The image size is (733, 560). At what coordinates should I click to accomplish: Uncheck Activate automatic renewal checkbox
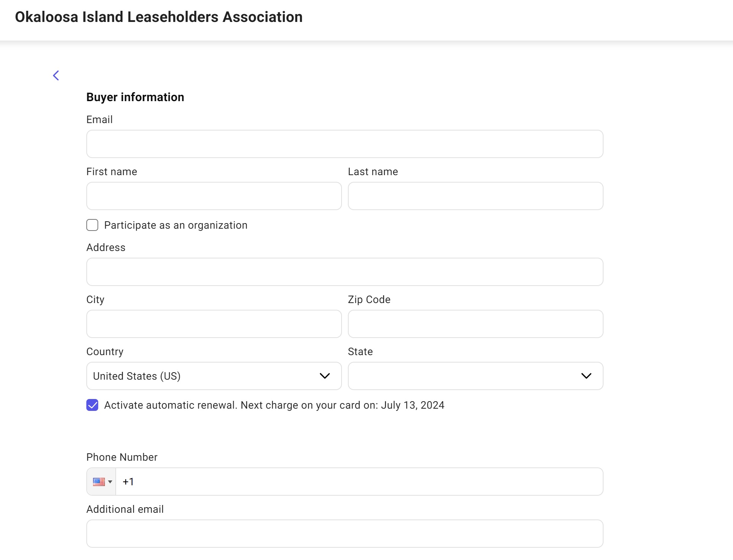click(92, 405)
